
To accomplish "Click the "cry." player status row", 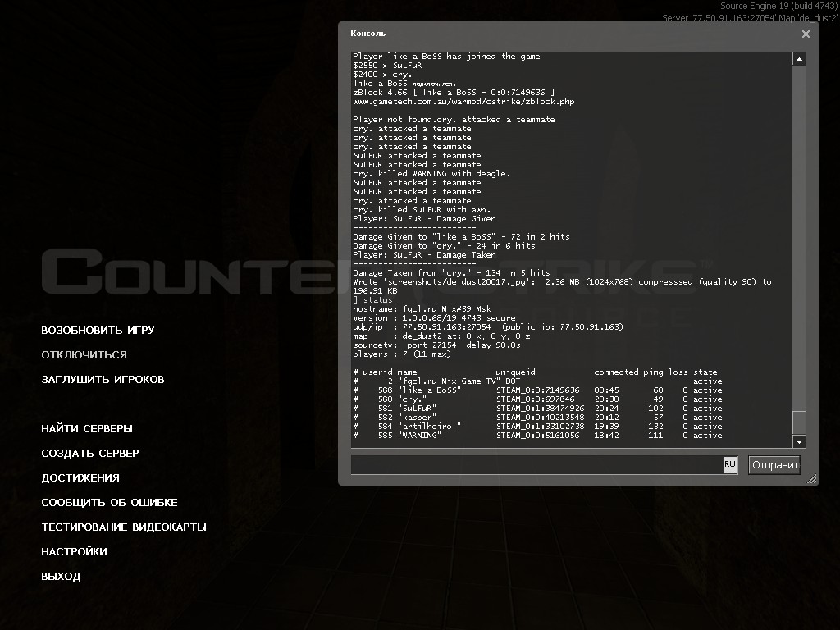I will [537, 399].
